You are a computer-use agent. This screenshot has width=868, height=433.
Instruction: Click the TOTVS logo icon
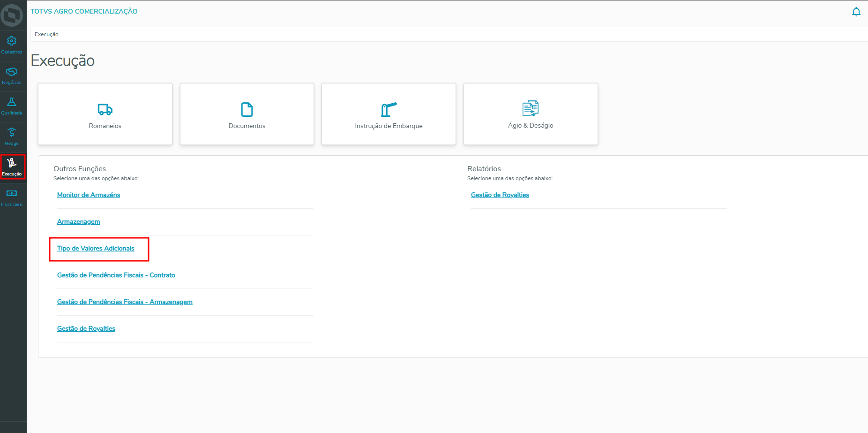(12, 15)
